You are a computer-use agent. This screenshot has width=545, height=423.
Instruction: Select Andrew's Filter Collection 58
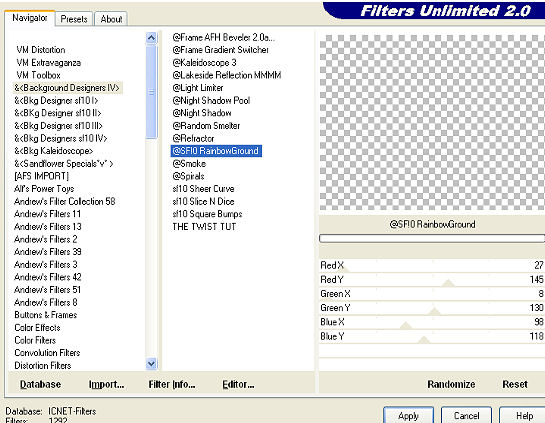point(65,202)
